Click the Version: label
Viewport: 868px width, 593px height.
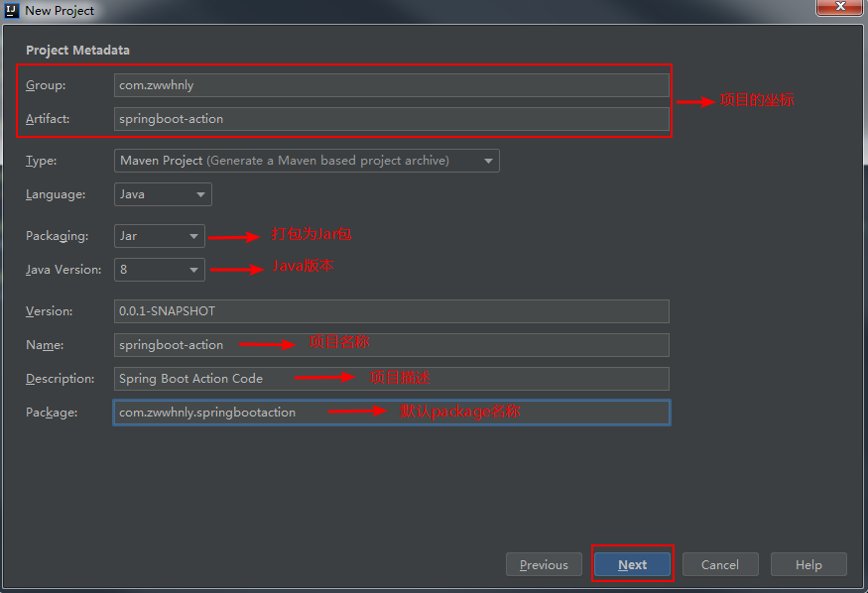(49, 311)
